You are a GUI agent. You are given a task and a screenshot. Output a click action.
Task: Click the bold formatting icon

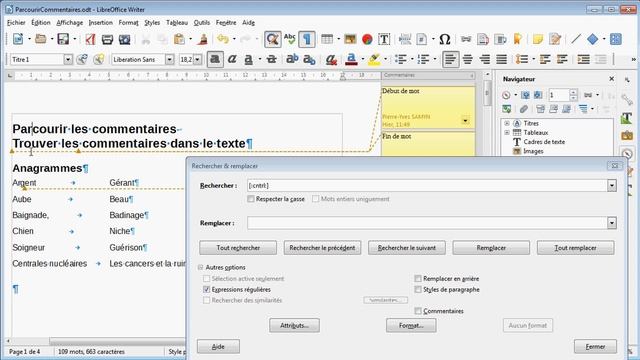point(215,60)
